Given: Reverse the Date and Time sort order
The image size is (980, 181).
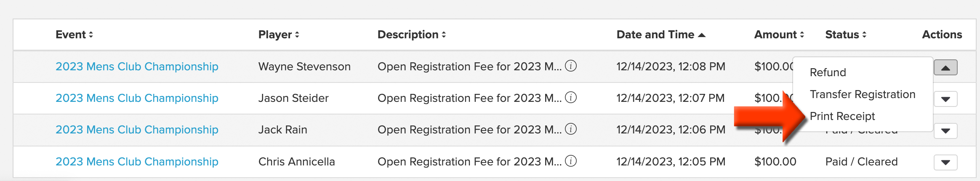Looking at the screenshot, I should (661, 35).
